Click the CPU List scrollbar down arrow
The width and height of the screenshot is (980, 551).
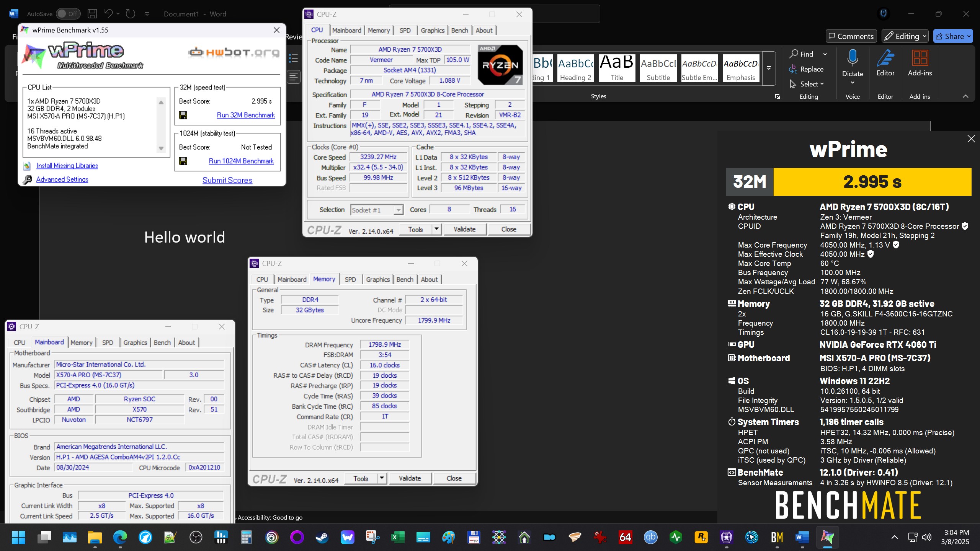pyautogui.click(x=161, y=148)
